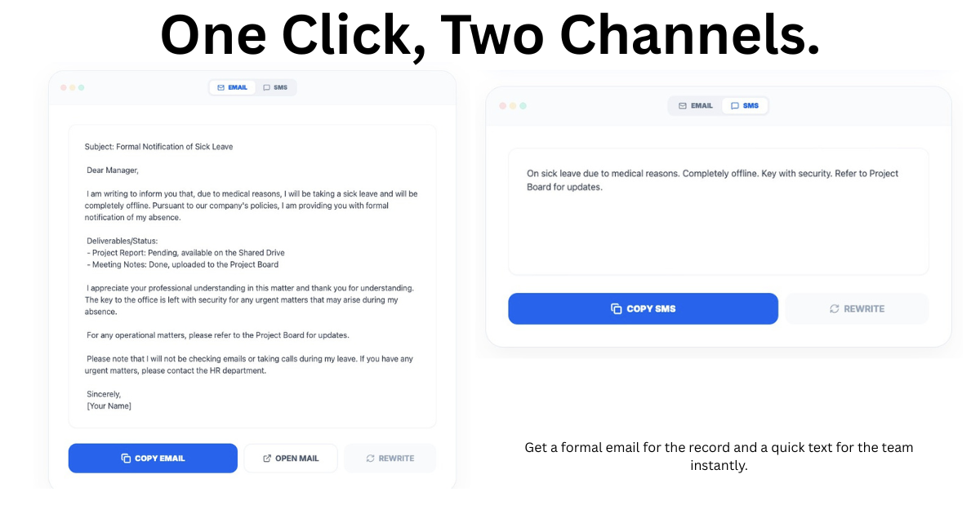Click inside the sick leave email body

pyautogui.click(x=252, y=277)
